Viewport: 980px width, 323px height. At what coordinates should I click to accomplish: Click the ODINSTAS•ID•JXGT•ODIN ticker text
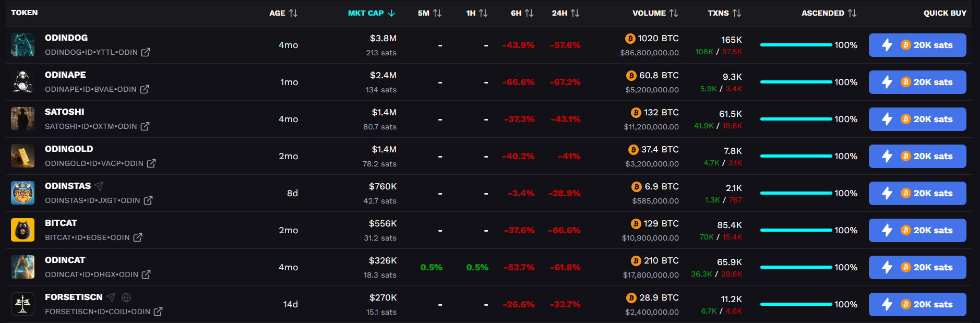(92, 200)
